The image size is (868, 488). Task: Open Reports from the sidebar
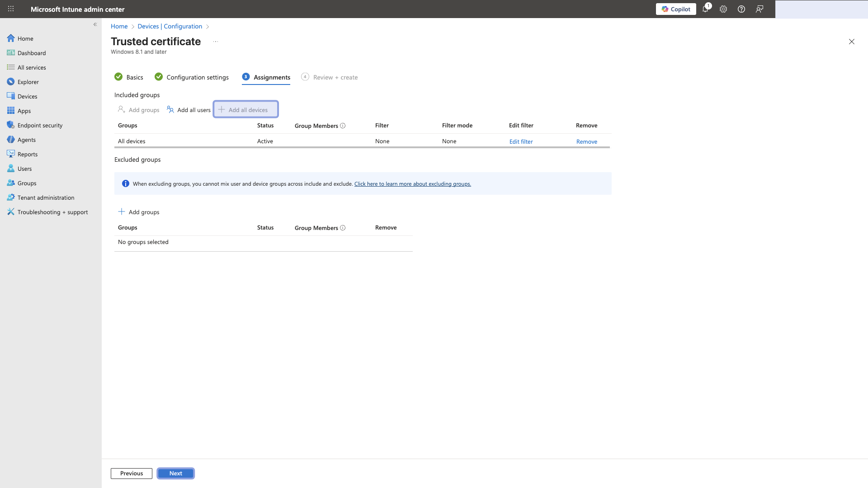point(28,154)
